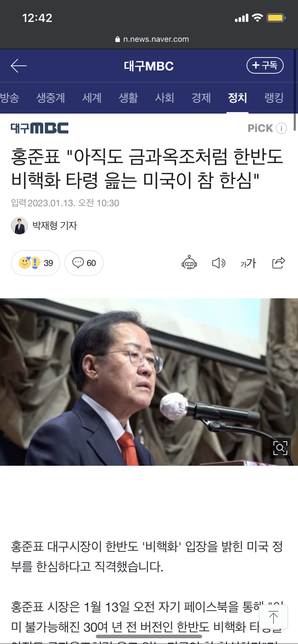The width and height of the screenshot is (298, 644).
Task: Enlarge photo with magnifier icon
Action: pyautogui.click(x=280, y=448)
